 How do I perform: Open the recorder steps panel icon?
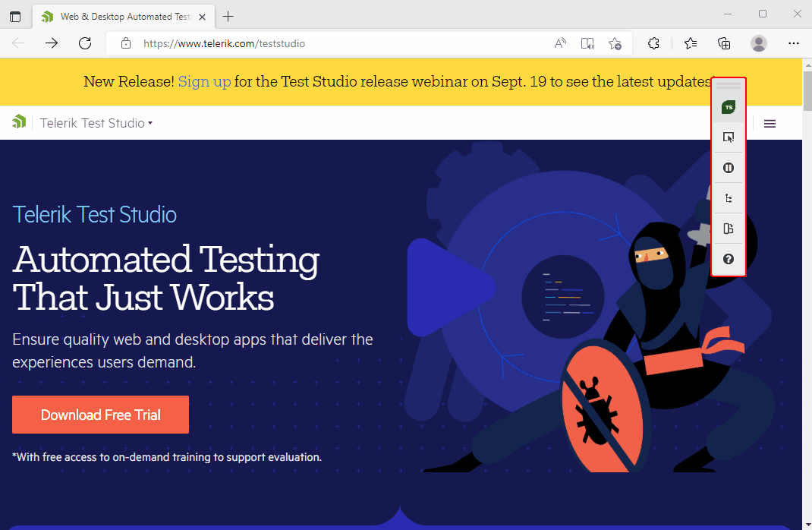[x=728, y=229]
